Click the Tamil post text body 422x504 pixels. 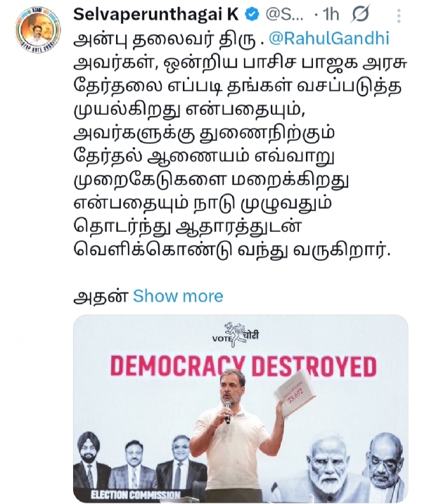[240, 144]
